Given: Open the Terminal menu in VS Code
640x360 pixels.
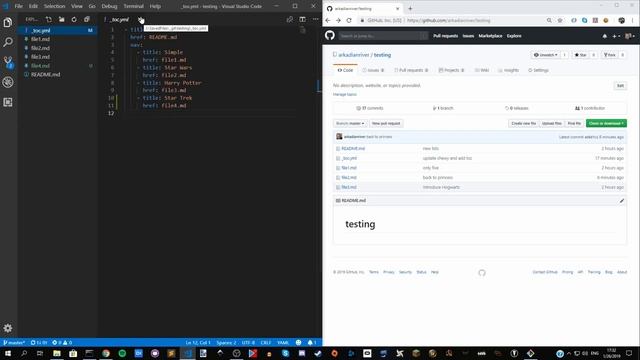Looking at the screenshot, I should [x=133, y=6].
